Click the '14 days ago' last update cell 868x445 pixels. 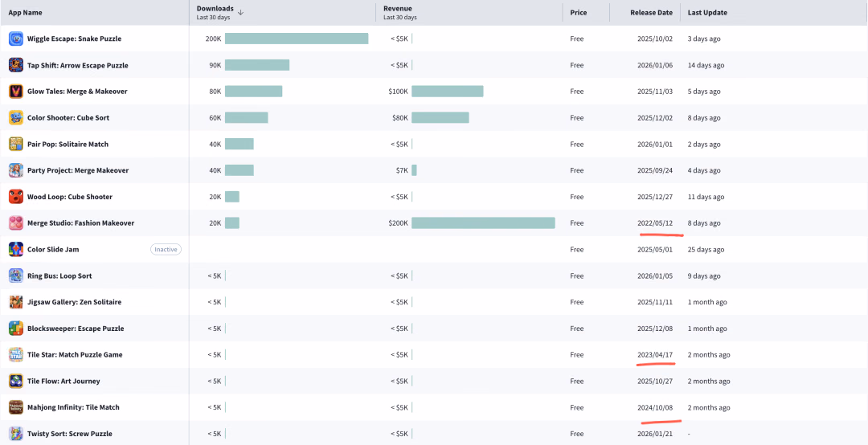706,65
